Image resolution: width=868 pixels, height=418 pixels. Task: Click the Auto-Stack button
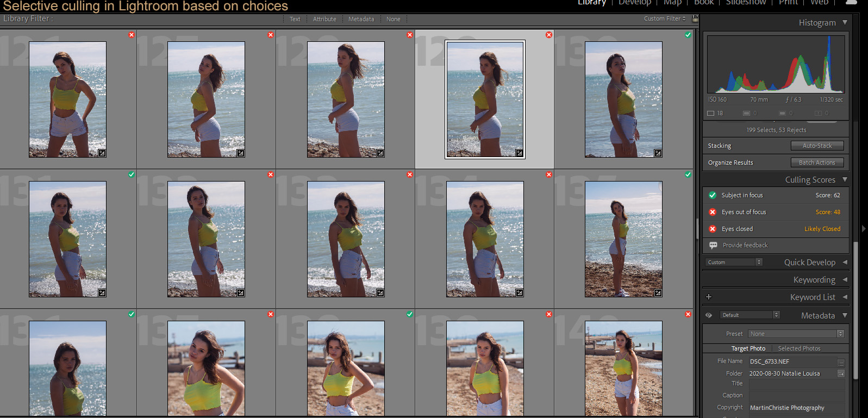click(x=817, y=146)
